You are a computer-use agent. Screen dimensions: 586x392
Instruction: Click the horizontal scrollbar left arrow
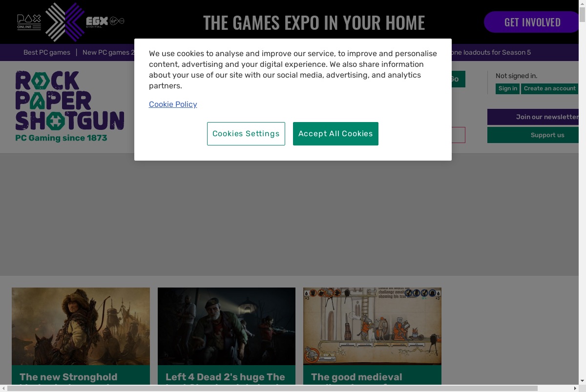click(x=3, y=388)
